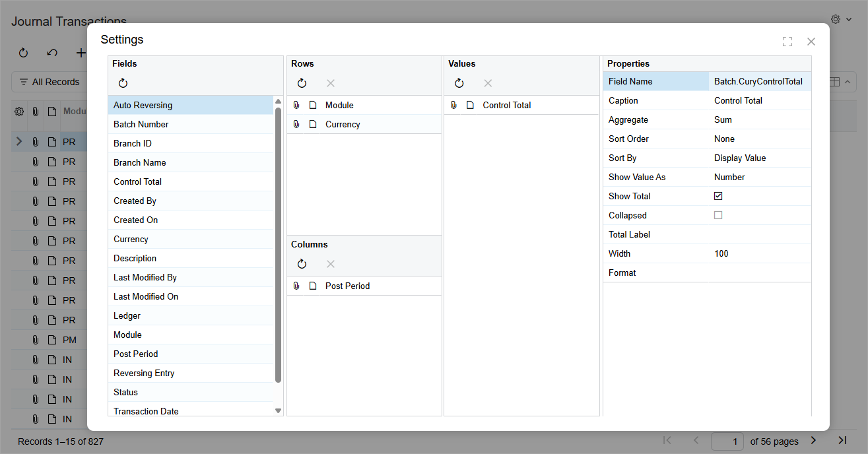Uncheck the Show Total checkbox
Image resolution: width=868 pixels, height=454 pixels.
coord(718,197)
